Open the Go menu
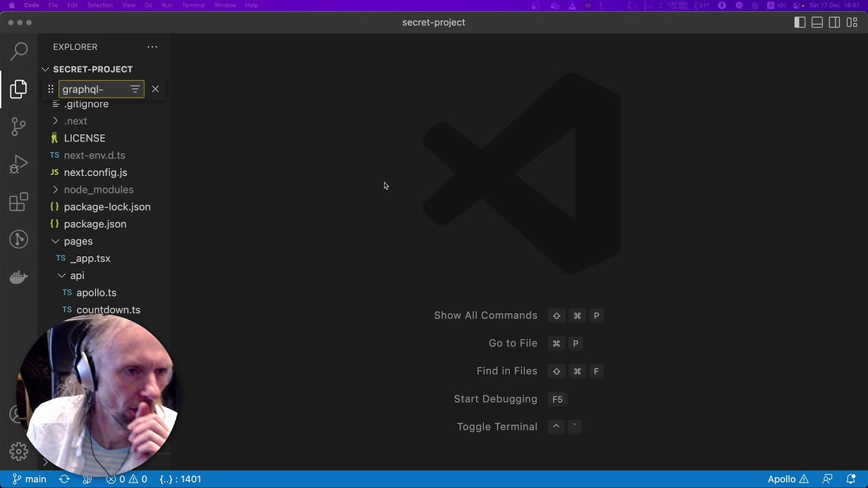This screenshot has height=488, width=868. point(149,5)
